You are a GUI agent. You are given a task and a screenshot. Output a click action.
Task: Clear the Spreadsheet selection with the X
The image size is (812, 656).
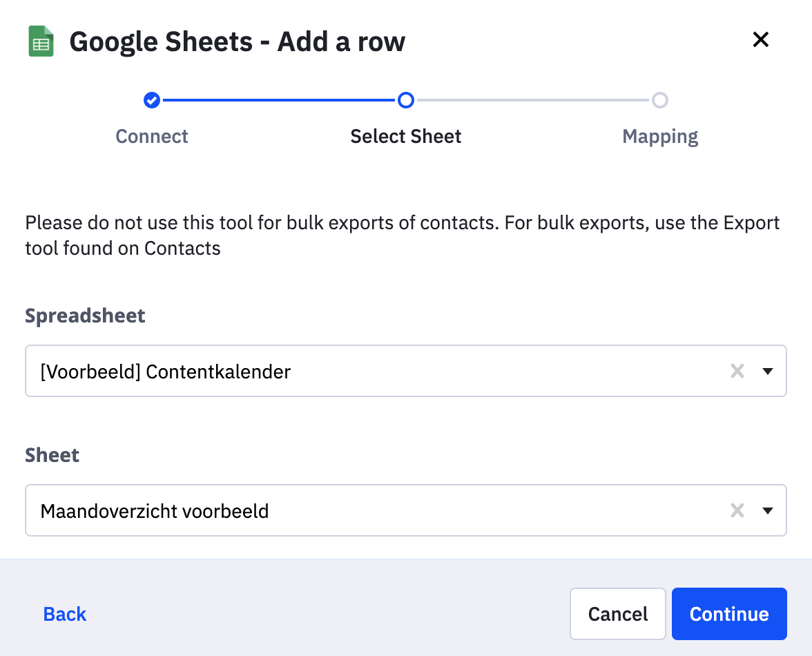pyautogui.click(x=737, y=371)
